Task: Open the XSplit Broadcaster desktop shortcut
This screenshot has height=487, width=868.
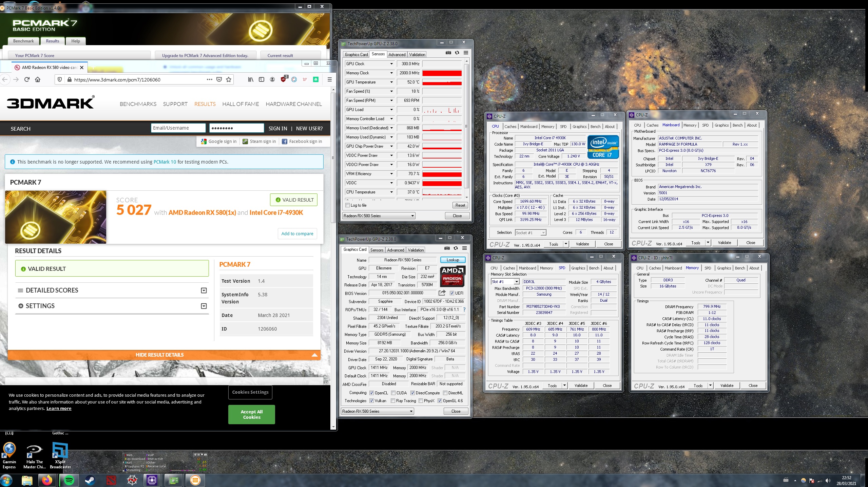Action: (x=60, y=455)
